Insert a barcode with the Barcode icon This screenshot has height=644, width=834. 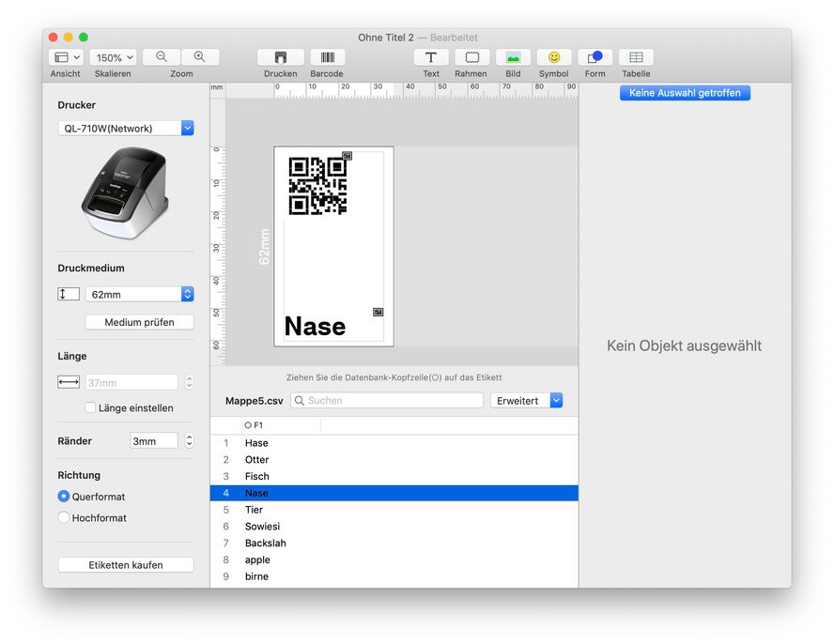coord(327,57)
